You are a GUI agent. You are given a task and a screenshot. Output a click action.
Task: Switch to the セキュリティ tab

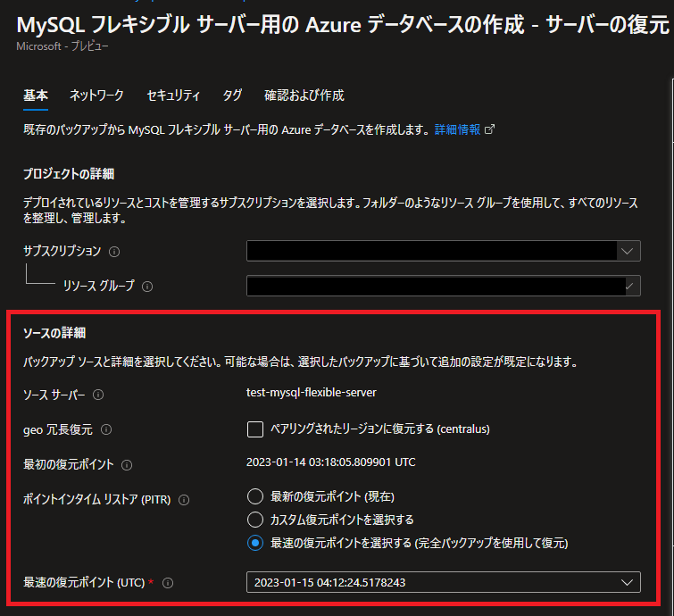point(173,96)
